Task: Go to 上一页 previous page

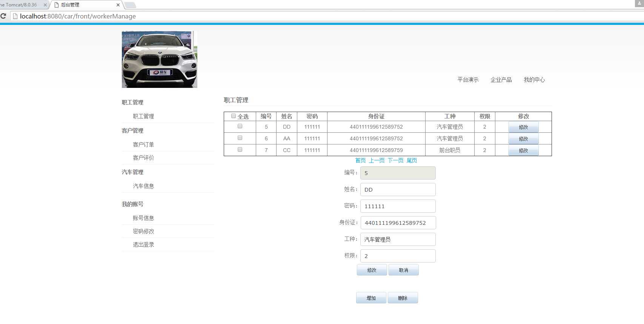Action: coord(377,160)
